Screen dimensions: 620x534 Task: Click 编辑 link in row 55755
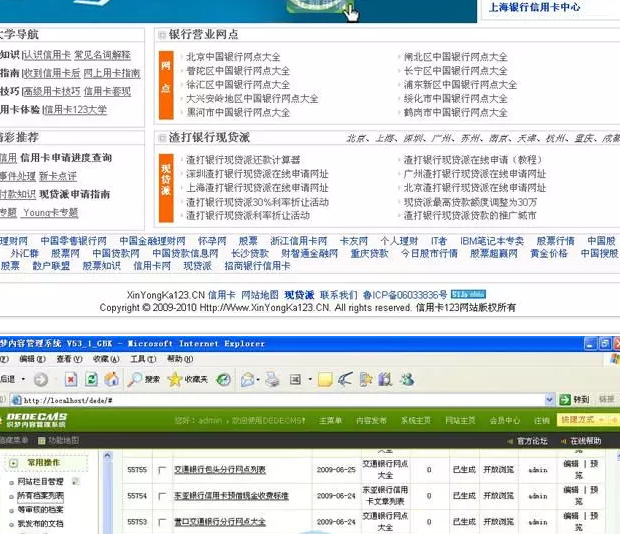pos(571,464)
